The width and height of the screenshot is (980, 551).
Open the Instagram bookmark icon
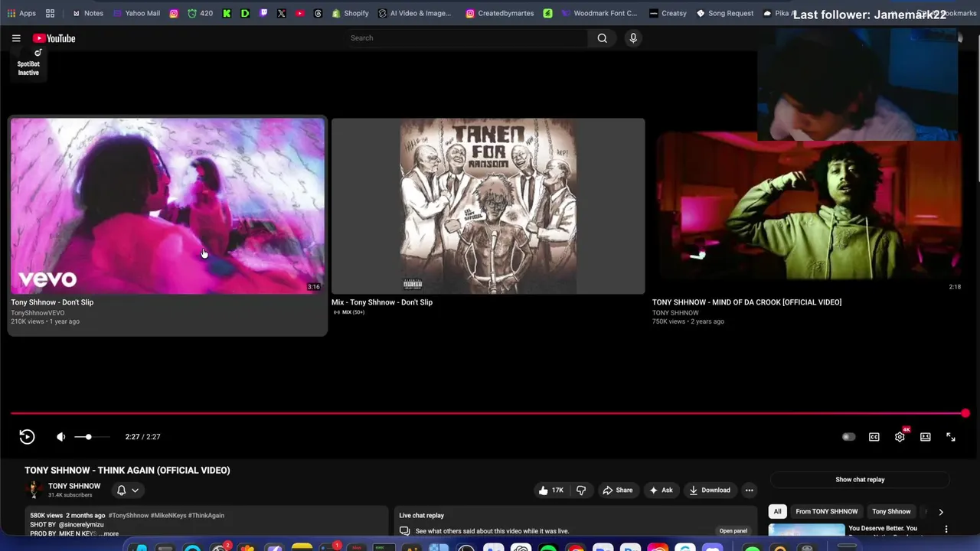[174, 13]
